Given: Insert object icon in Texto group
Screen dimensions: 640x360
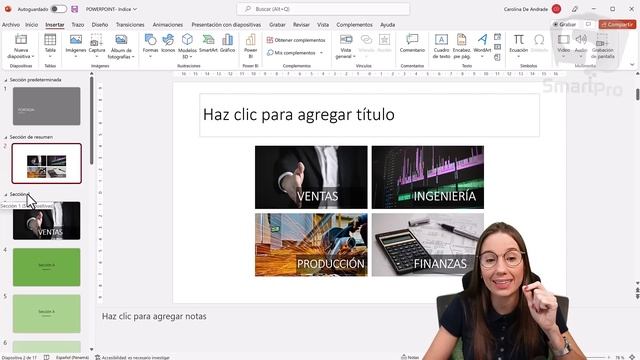Looking at the screenshot, I should (x=498, y=57).
